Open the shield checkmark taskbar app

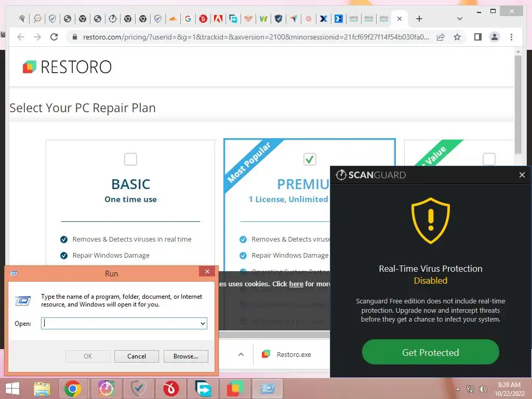coord(138,389)
